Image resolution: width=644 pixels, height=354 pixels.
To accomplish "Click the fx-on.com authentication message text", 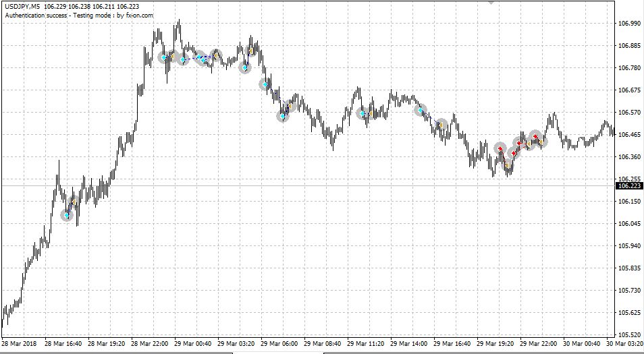I will [x=79, y=16].
